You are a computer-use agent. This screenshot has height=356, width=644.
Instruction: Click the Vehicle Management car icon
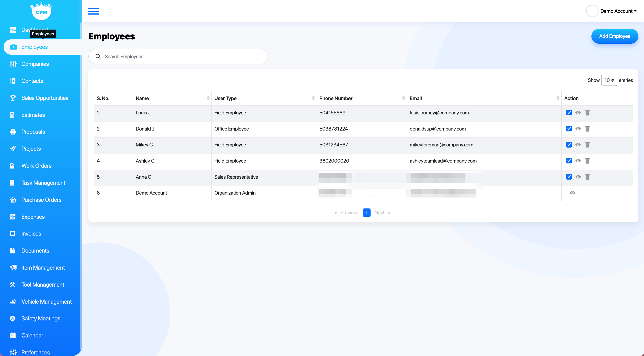tap(13, 301)
